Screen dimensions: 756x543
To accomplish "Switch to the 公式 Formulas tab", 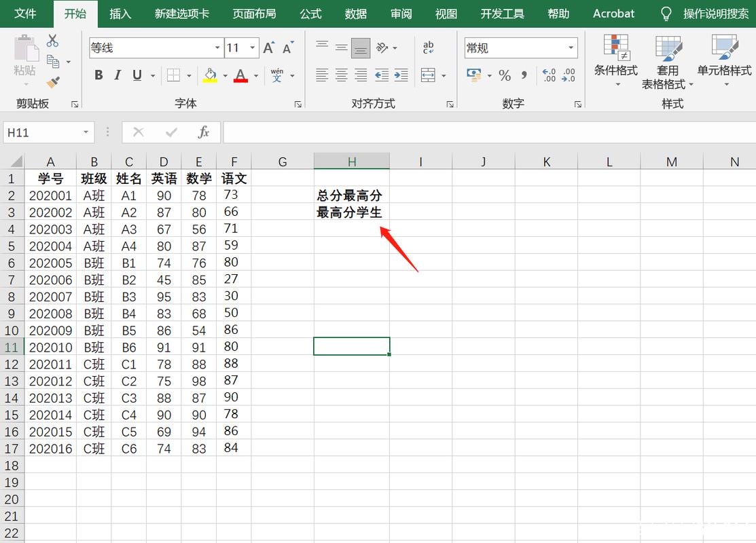I will pos(310,14).
